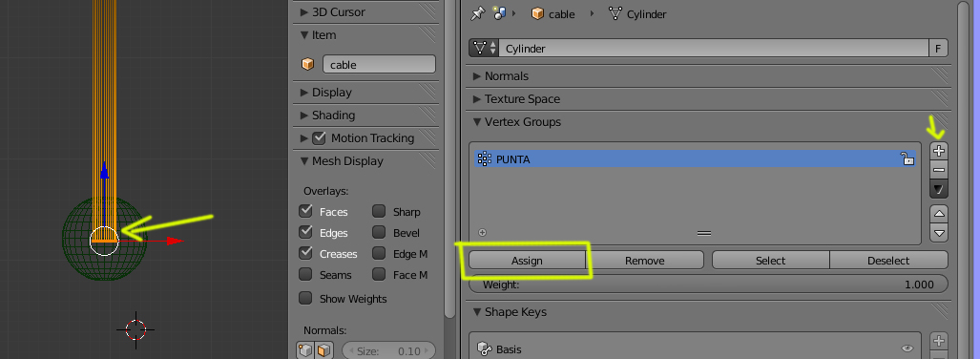
Task: Toggle the Motion Tracking checkbox
Action: pos(319,137)
